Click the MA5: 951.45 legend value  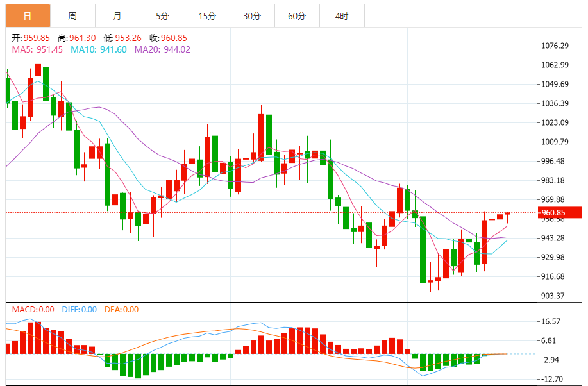coord(37,49)
